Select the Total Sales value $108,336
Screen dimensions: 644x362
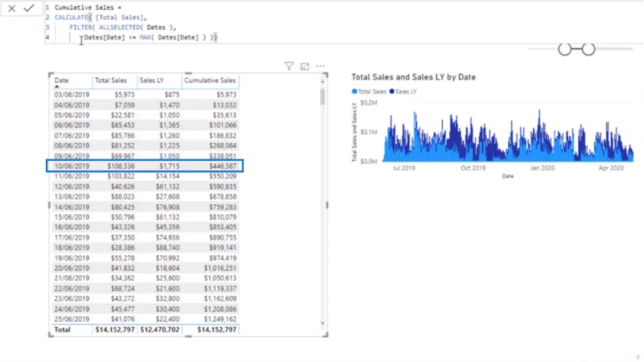121,167
